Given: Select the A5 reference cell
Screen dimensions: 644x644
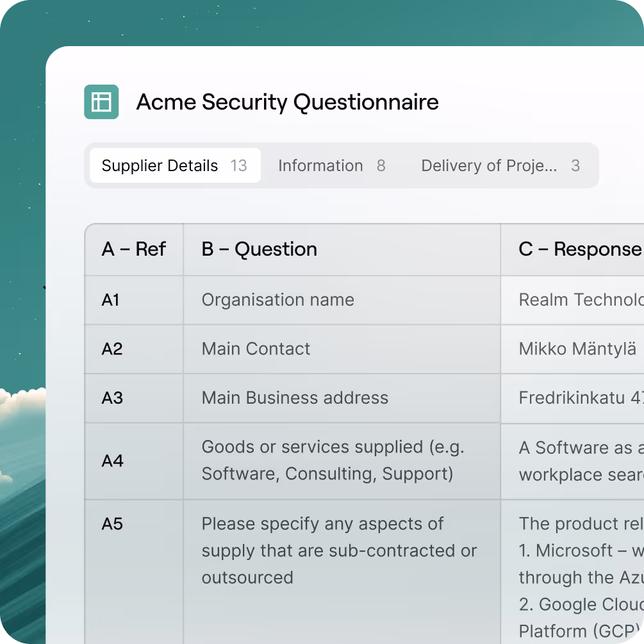Looking at the screenshot, I should [x=112, y=524].
